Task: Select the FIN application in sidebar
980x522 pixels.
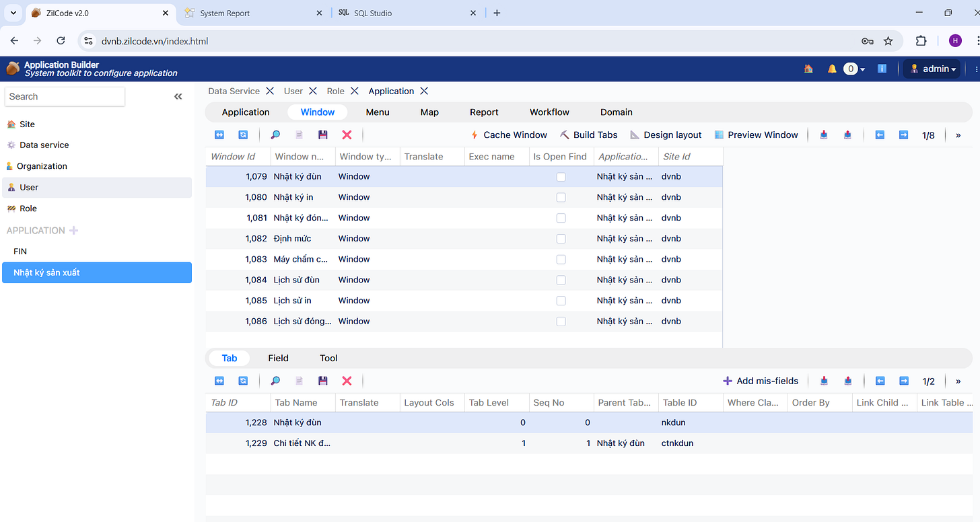Action: 97,252
